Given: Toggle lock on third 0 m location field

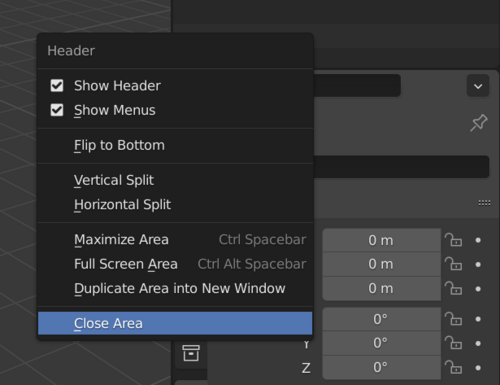Looking at the screenshot, I should point(453,288).
